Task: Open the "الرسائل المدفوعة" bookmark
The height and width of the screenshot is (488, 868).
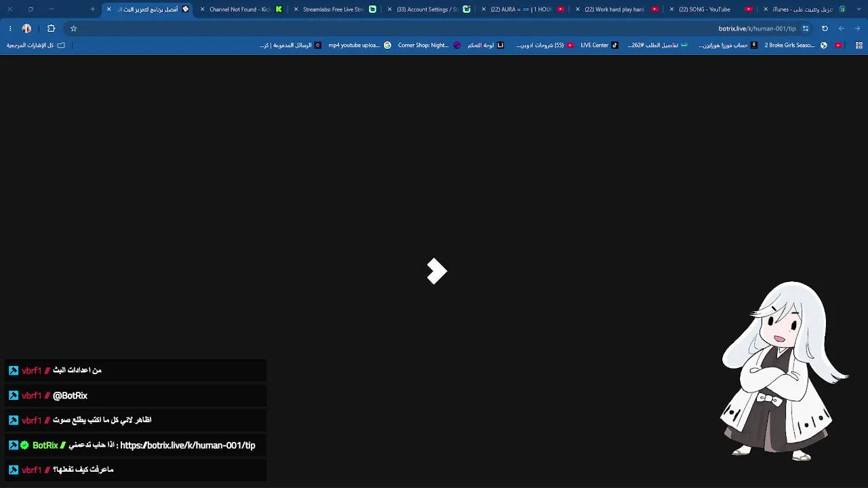Action: (x=291, y=45)
